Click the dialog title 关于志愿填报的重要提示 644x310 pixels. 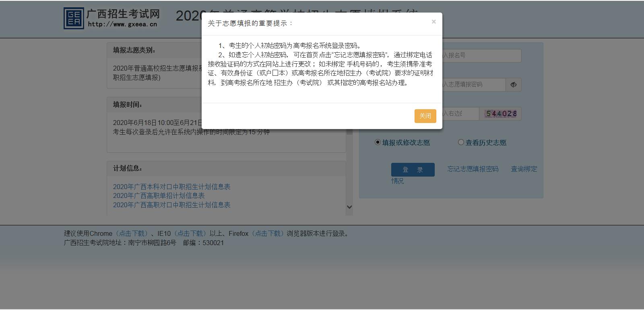point(250,23)
